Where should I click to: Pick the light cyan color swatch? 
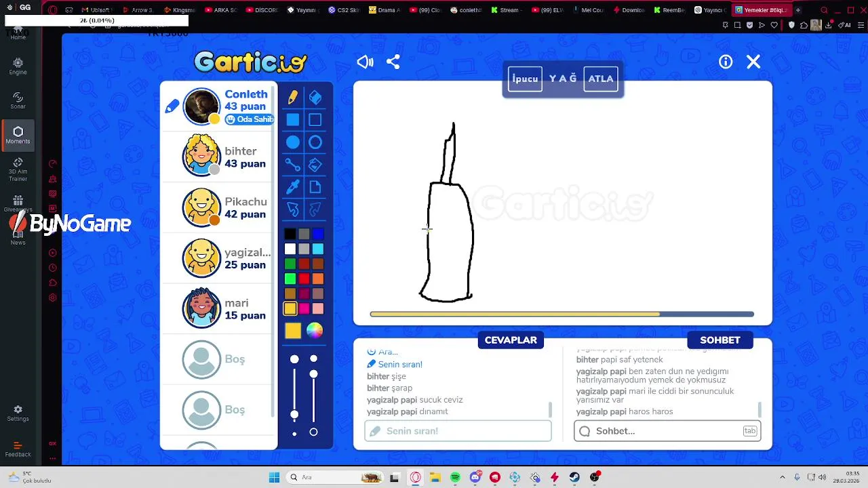pos(318,249)
